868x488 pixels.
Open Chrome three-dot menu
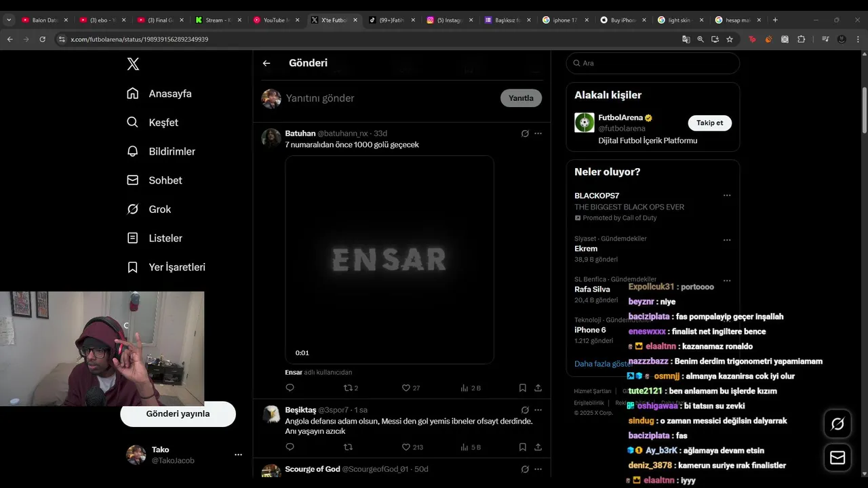point(859,39)
